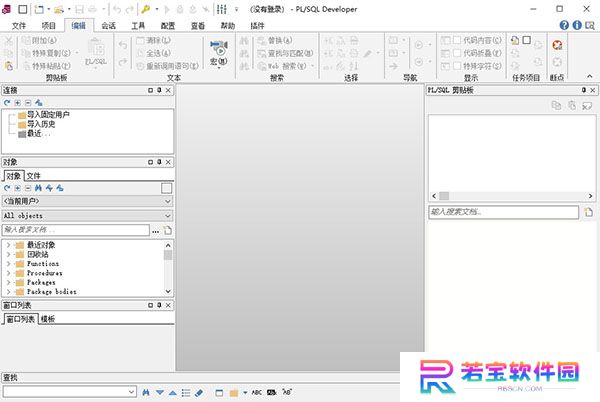Open the 项目 ribbon tab

point(49,26)
